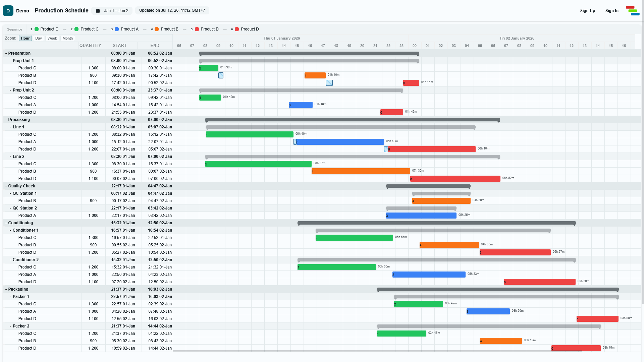Collapse the Conditioner 2 row

[11, 260]
